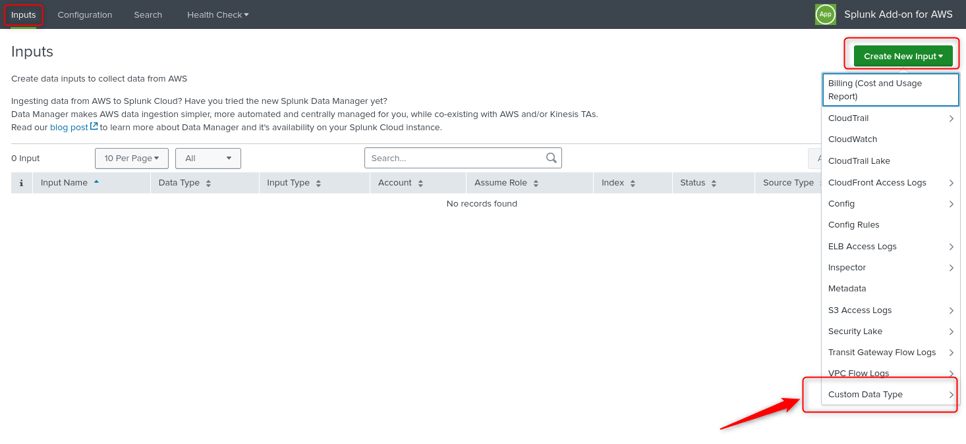
Task: Click the green App icon
Action: (826, 14)
